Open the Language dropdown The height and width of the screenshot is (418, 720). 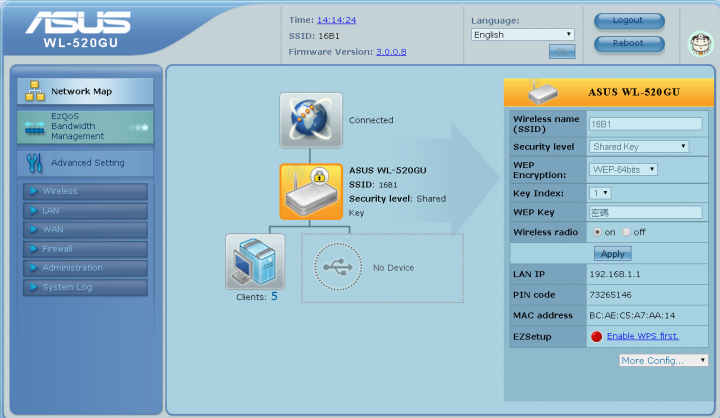(523, 34)
